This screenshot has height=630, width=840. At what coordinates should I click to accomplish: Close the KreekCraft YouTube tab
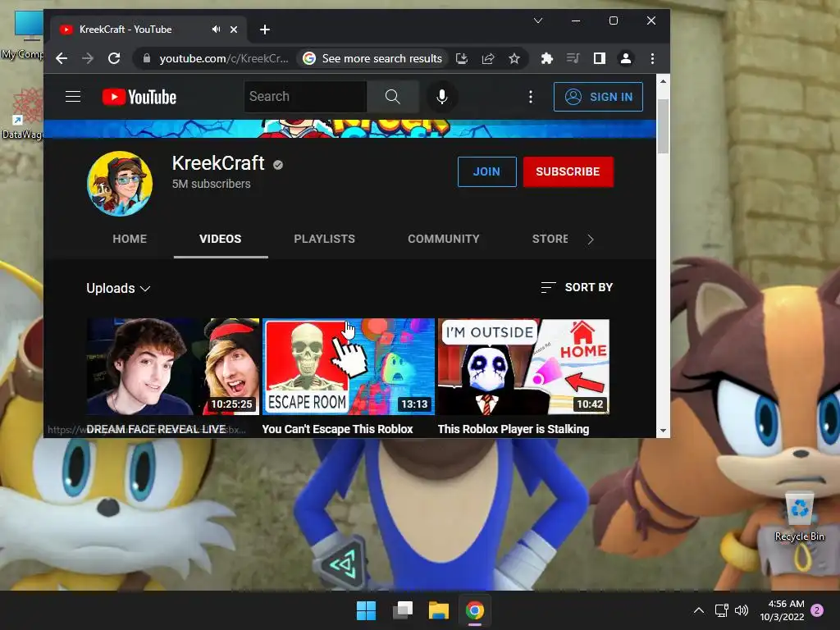pyautogui.click(x=234, y=30)
